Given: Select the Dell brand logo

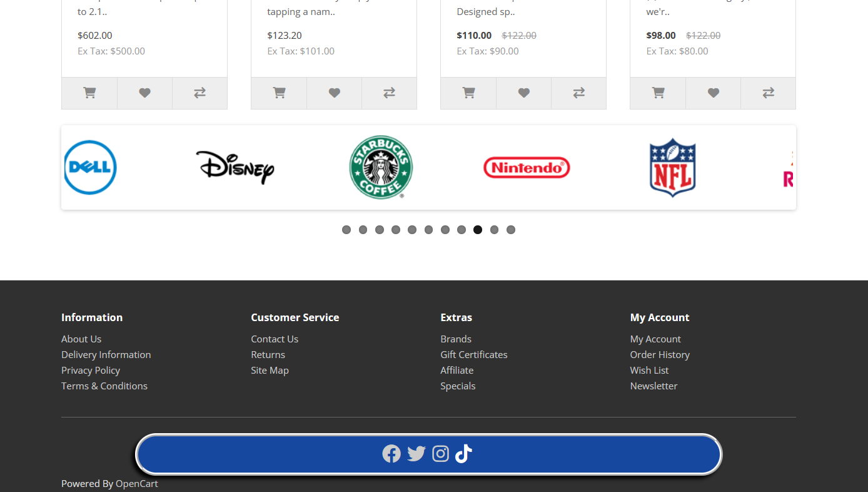Looking at the screenshot, I should (91, 167).
